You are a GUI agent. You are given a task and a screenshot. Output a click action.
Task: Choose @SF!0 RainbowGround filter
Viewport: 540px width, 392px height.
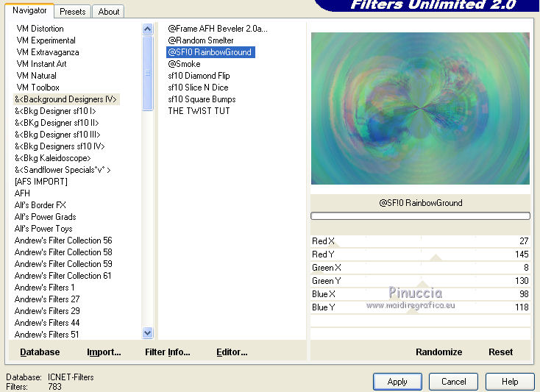pyautogui.click(x=210, y=52)
